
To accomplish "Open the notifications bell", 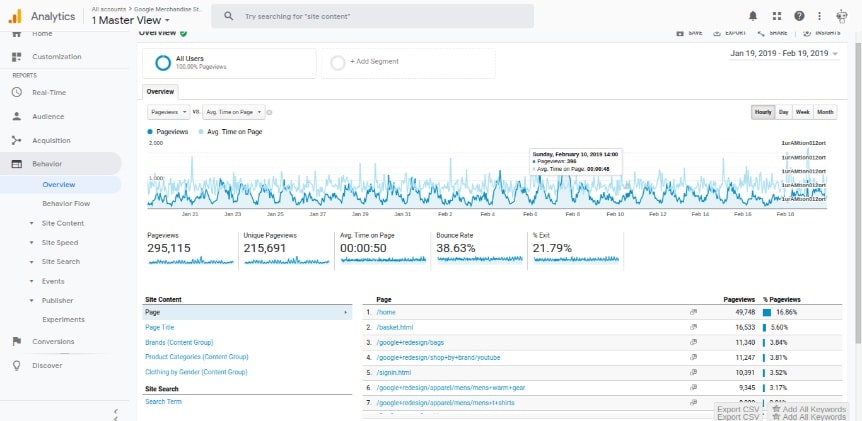I will 753,16.
